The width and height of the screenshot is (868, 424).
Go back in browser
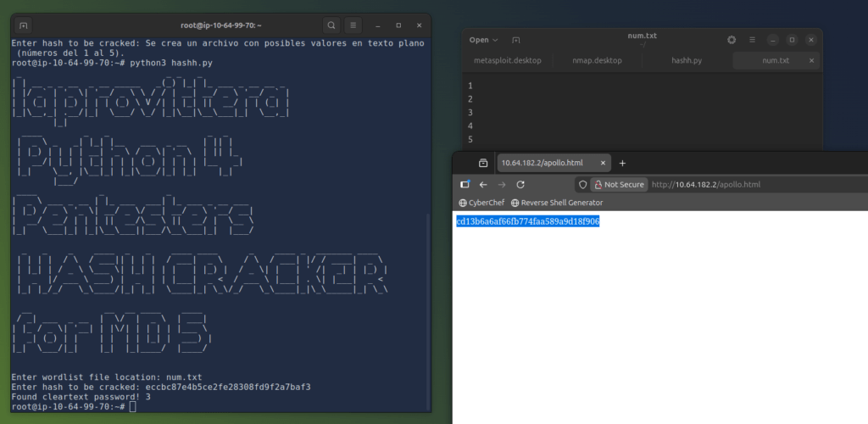click(483, 185)
